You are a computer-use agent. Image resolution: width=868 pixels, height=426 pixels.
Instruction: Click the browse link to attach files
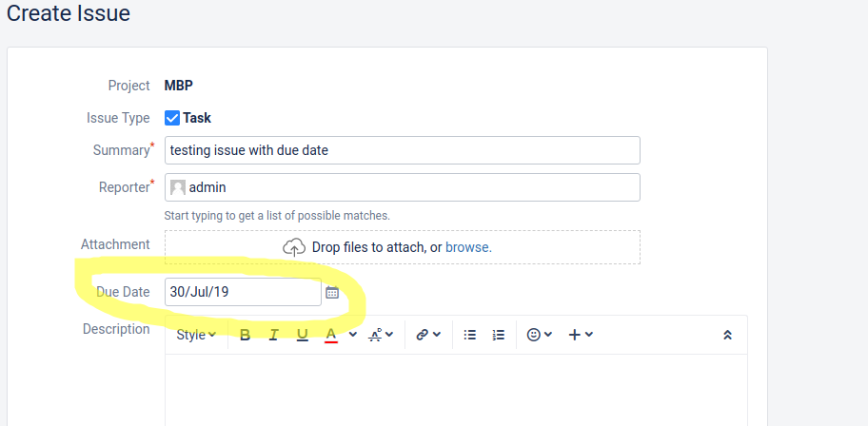pyautogui.click(x=468, y=247)
